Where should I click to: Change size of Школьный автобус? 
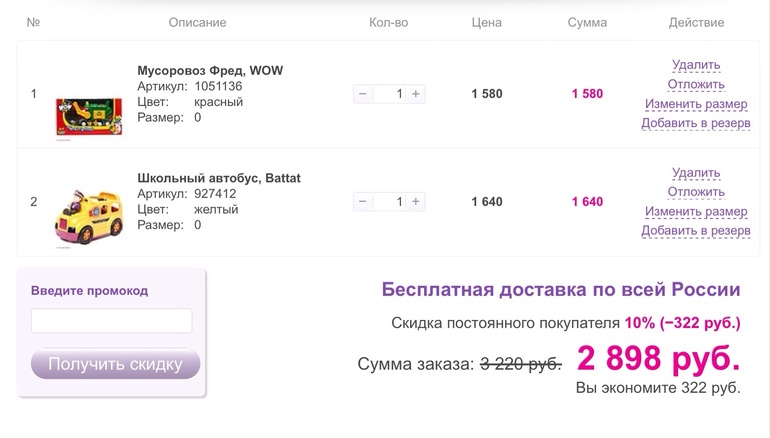point(696,212)
